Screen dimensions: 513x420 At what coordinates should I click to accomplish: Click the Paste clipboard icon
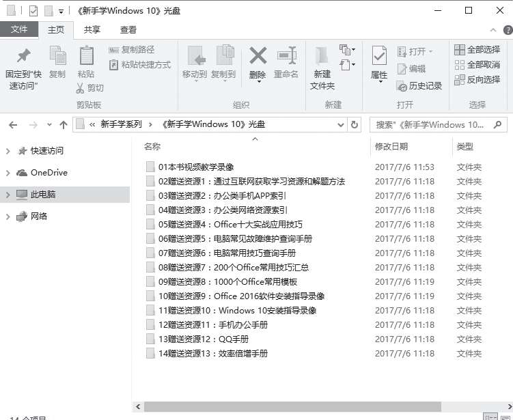coord(86,57)
